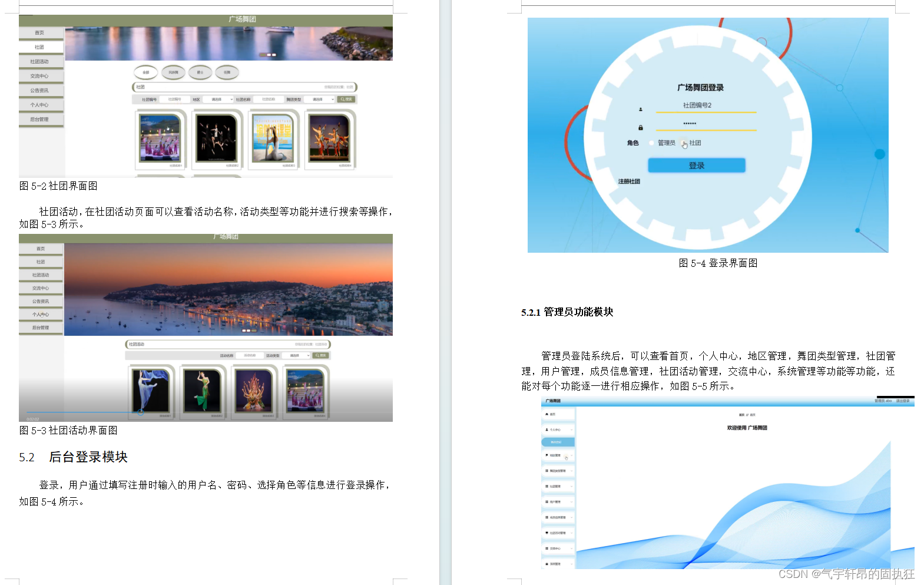Open 交流中心 in the 社团 page sidebar
This screenshot has height=585, width=924.
pyautogui.click(x=40, y=76)
